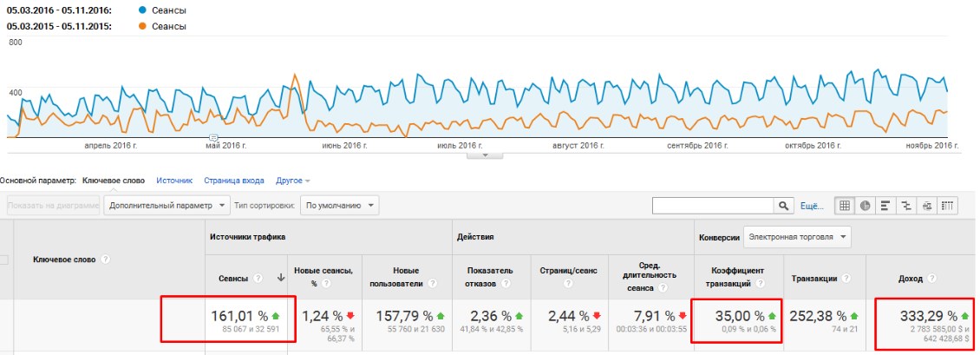Viewport: 980px width, 355px height.
Task: Sort by the Доход column header
Action: [x=910, y=279]
